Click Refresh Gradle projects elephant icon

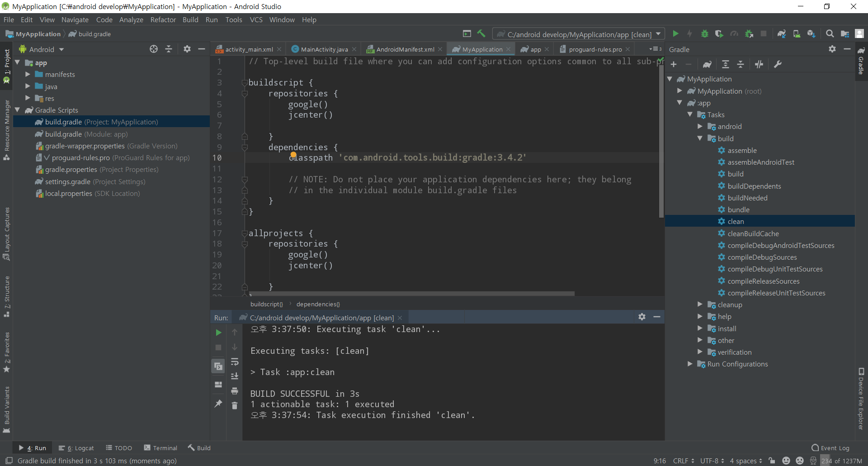click(707, 64)
